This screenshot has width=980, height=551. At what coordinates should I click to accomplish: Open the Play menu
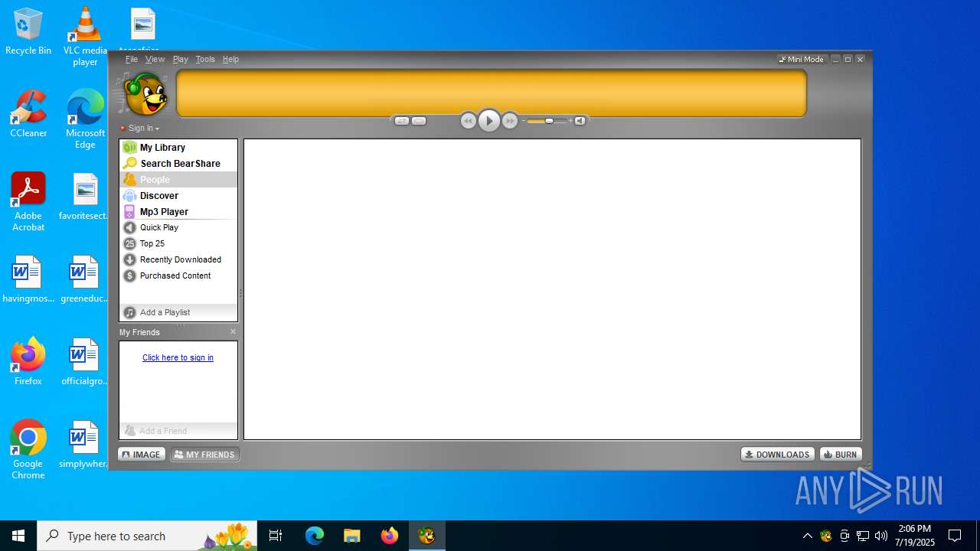pyautogui.click(x=181, y=59)
